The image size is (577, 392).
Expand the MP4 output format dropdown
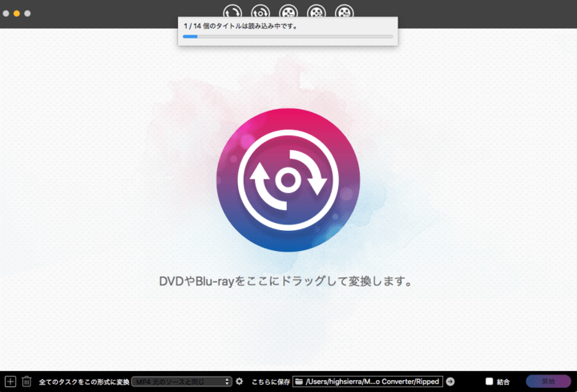pyautogui.click(x=182, y=382)
